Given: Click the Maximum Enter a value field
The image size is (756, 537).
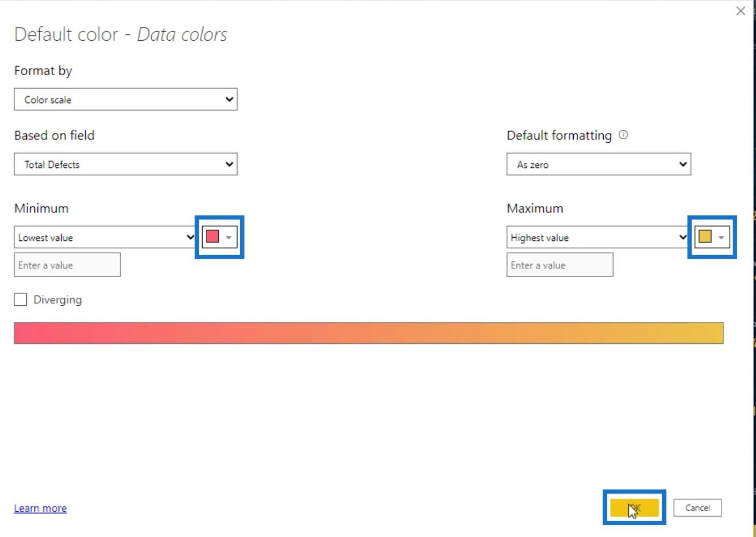Looking at the screenshot, I should pyautogui.click(x=560, y=265).
